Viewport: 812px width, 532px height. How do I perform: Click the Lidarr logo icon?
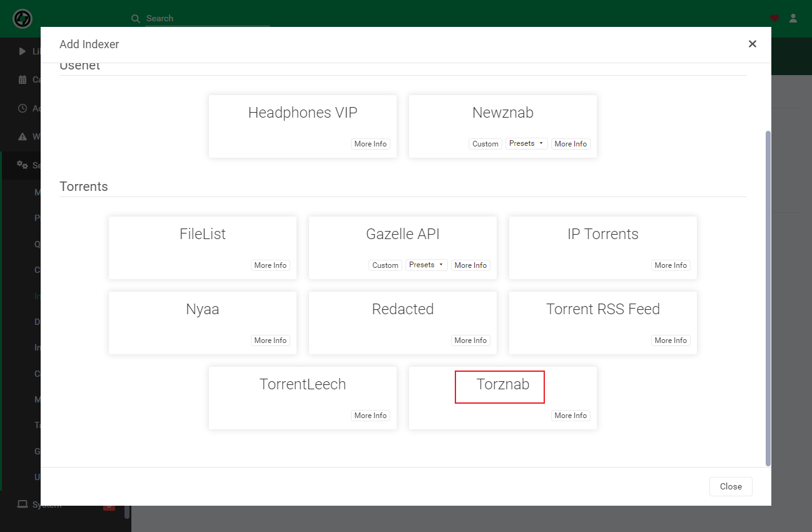23,19
